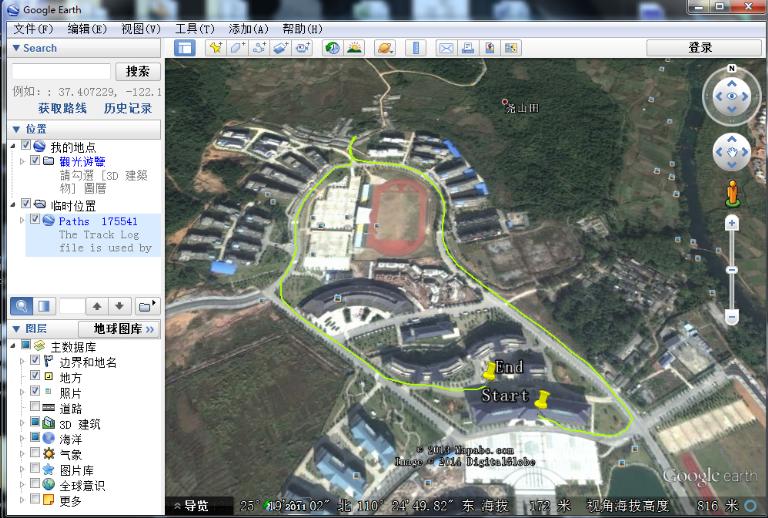Move selected place up with arrow
Viewport: 768px width, 518px height.
click(97, 306)
